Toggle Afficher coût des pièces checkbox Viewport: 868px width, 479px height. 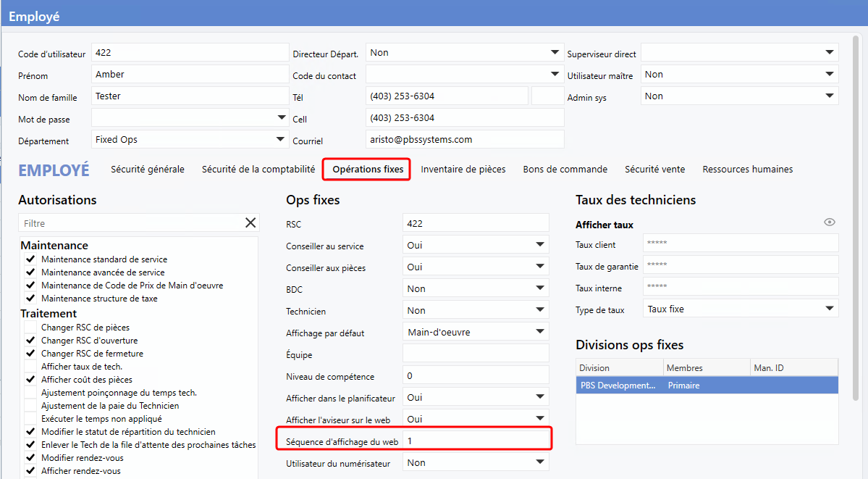[x=30, y=380]
